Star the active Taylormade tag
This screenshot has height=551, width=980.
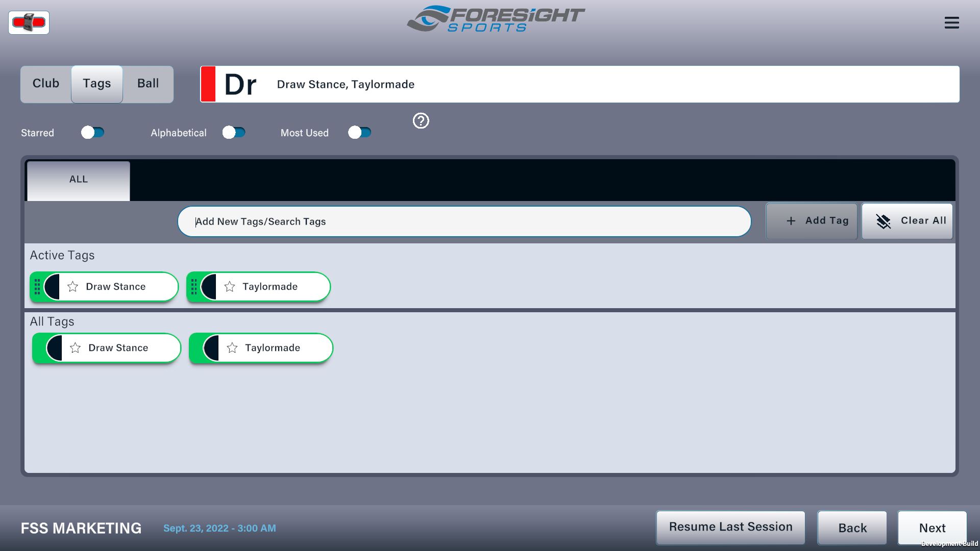click(230, 287)
